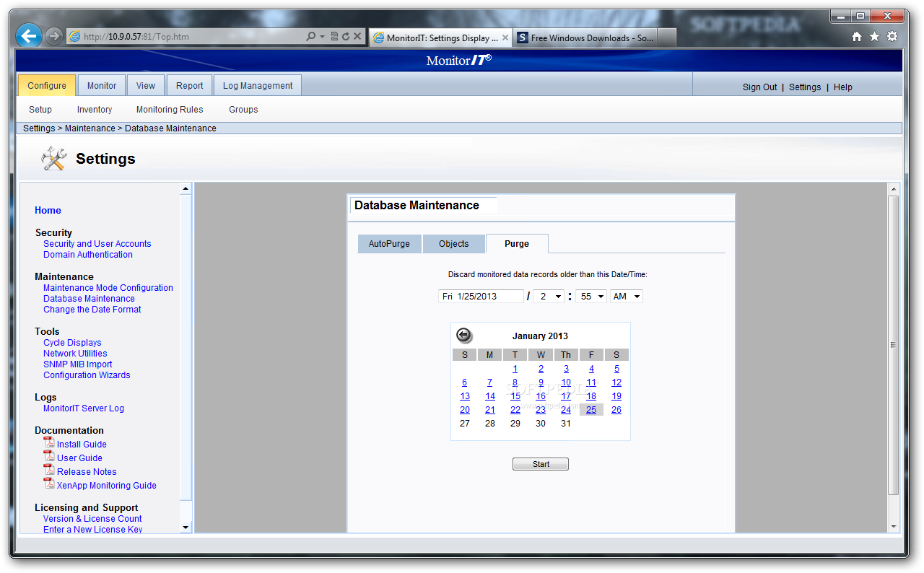Viewport: 924px width, 573px height.
Task: Open Version & License Count link
Action: (92, 519)
